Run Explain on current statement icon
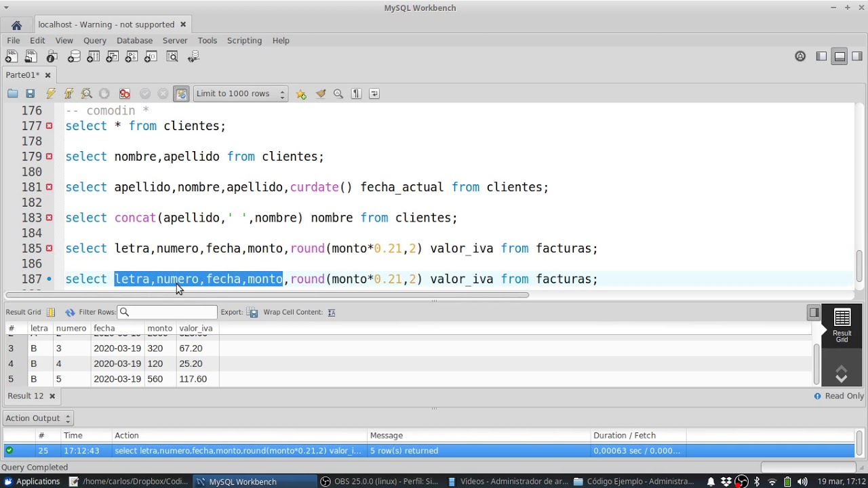868x488 pixels. pyautogui.click(x=86, y=94)
